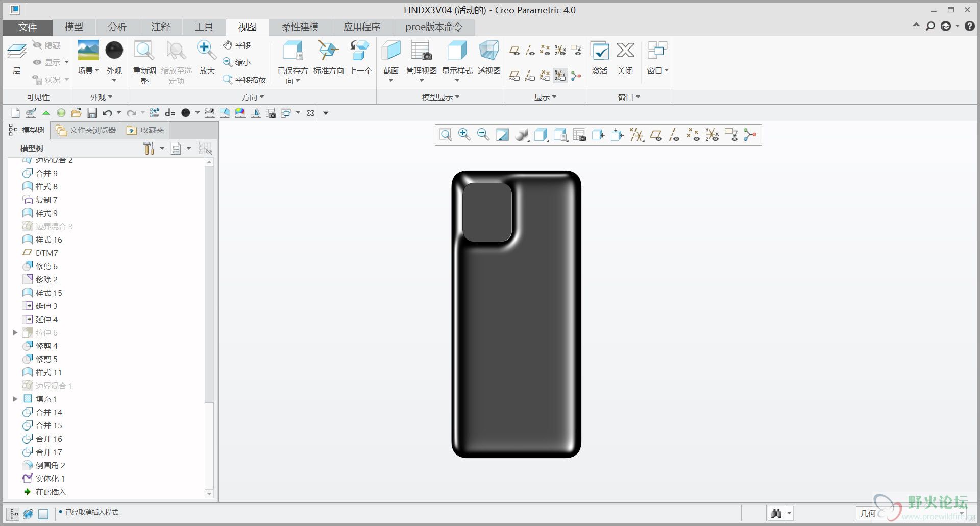Switch to the 模型 ribbon tab
The width and height of the screenshot is (980, 526).
pos(74,27)
